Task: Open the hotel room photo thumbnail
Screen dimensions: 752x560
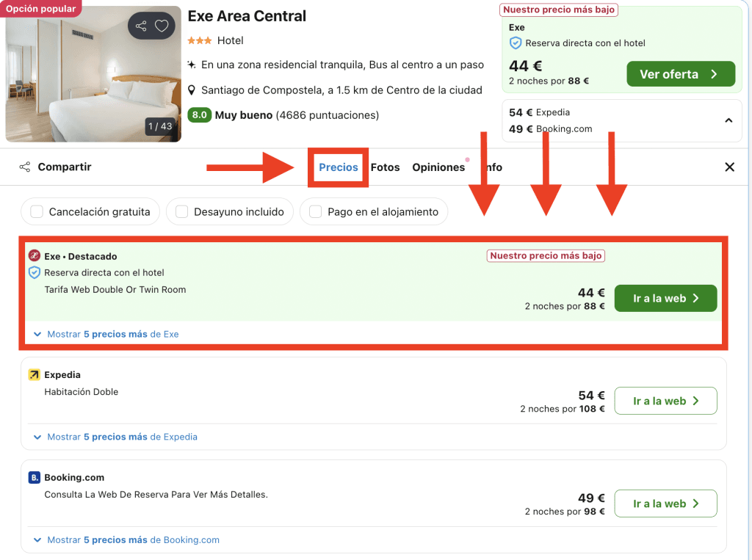Action: click(x=93, y=74)
